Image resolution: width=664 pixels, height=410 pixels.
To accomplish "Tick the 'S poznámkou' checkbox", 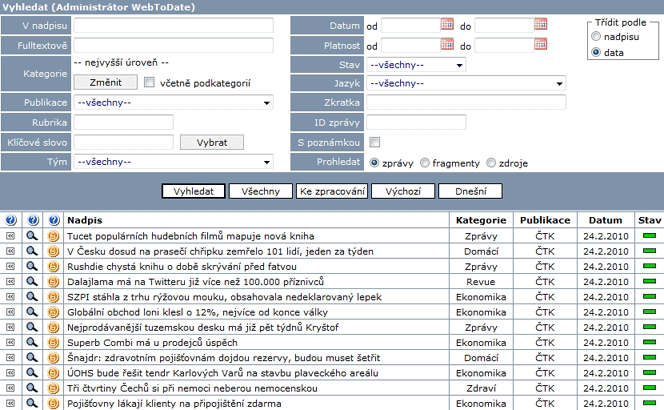I will point(374,142).
